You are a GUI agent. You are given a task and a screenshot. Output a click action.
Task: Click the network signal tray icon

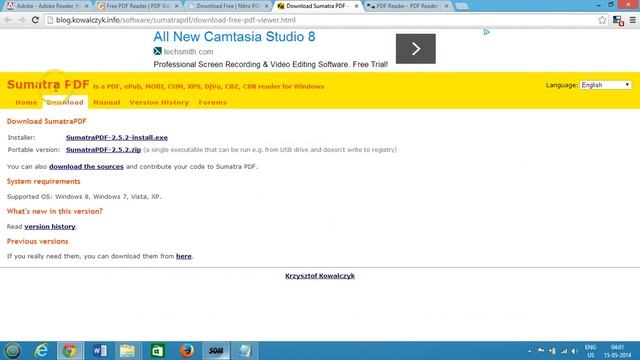[x=564, y=351]
